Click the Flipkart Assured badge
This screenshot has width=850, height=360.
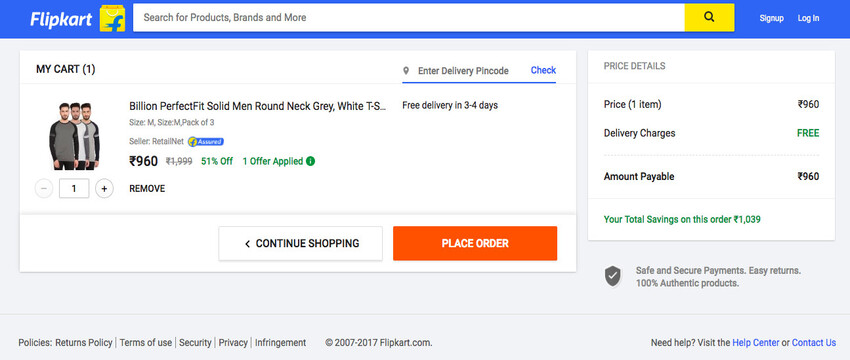click(206, 142)
